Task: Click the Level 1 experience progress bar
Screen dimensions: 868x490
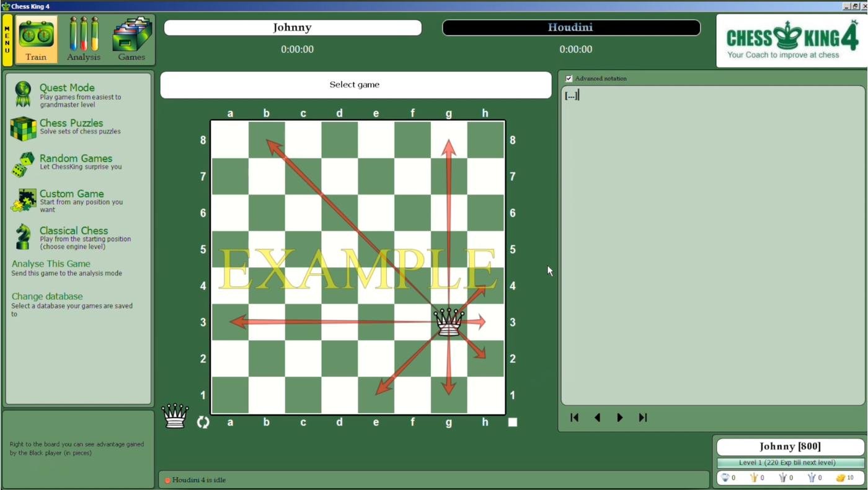Action: pos(790,463)
